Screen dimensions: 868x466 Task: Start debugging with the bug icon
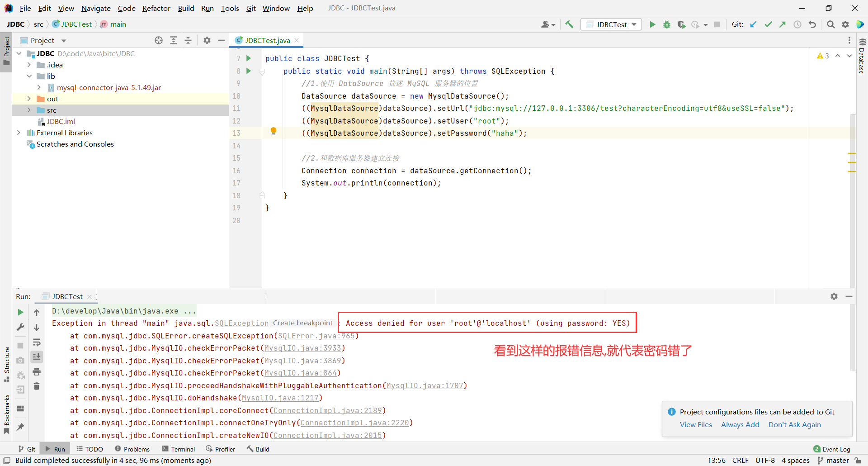point(667,24)
